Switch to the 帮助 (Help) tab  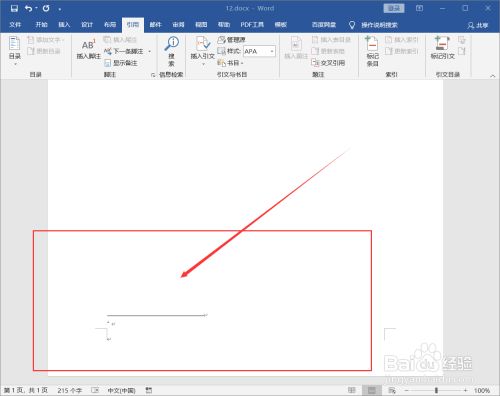(224, 25)
